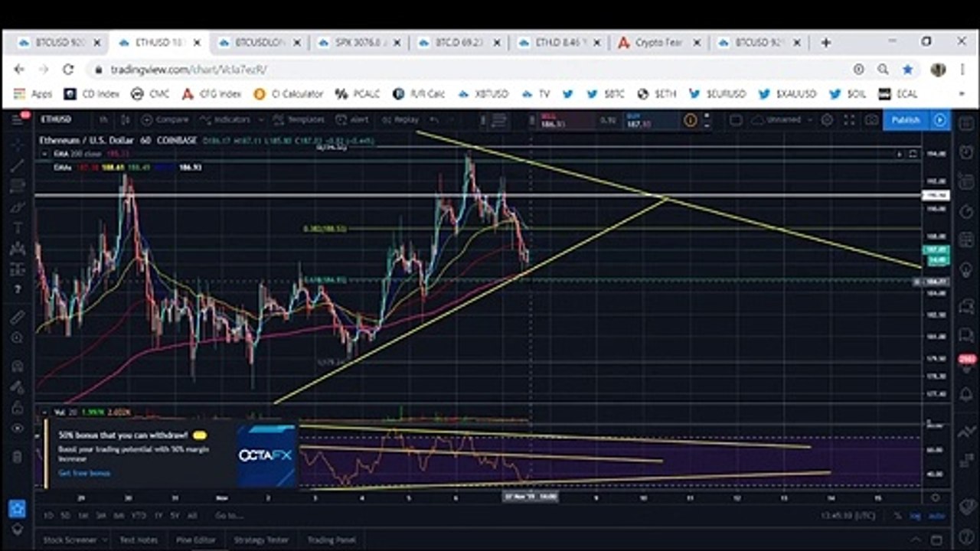
Task: Select the 5D date range
Action: tap(66, 516)
